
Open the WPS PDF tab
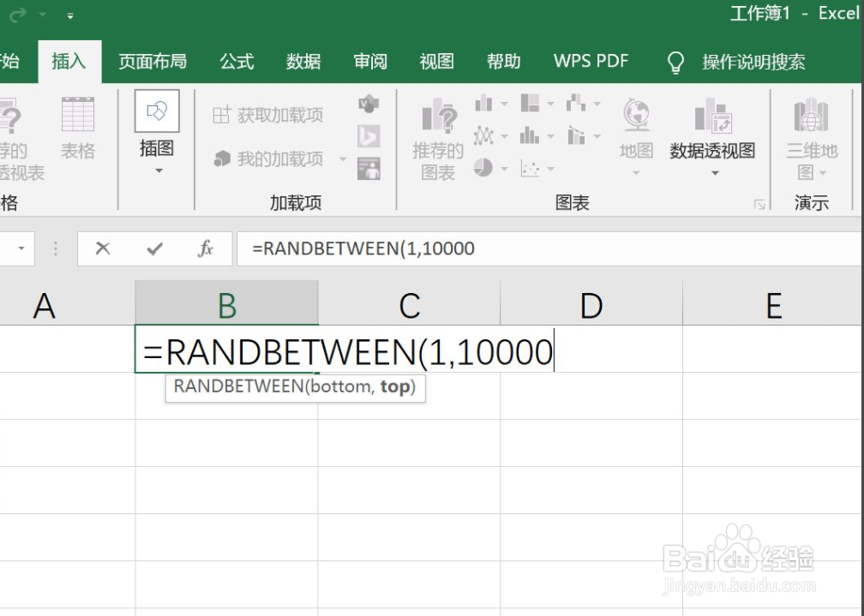(x=591, y=61)
